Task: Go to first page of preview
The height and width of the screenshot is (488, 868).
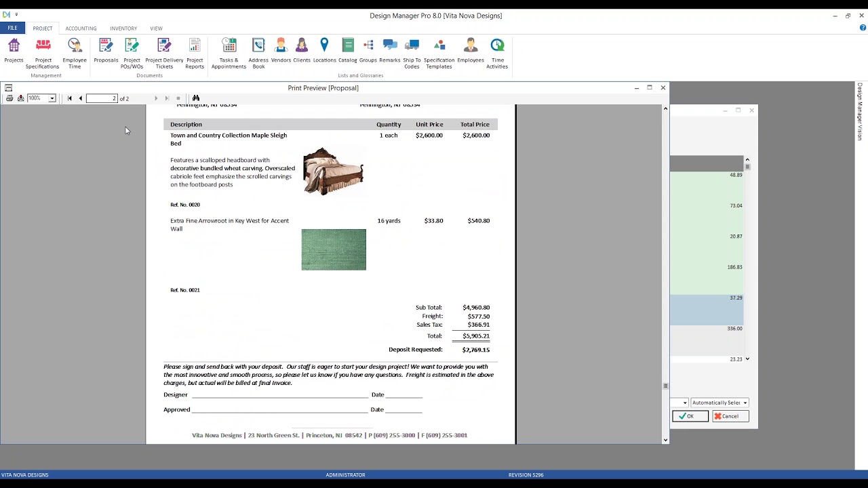Action: tap(69, 98)
